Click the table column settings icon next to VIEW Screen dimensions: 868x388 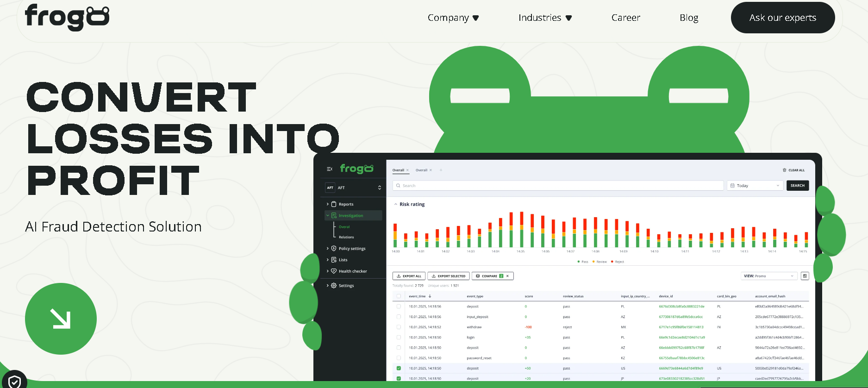tap(805, 276)
